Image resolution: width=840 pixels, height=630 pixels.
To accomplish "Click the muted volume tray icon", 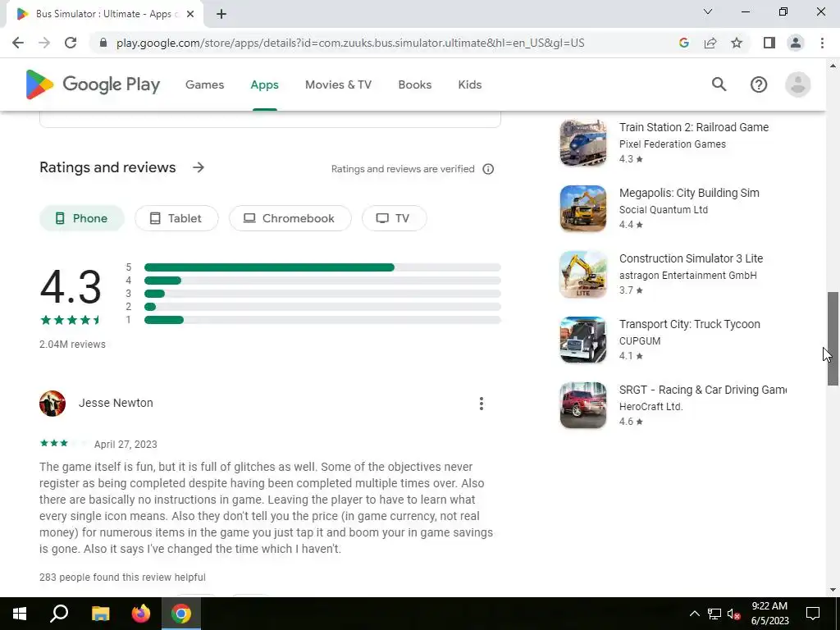I will [x=734, y=614].
